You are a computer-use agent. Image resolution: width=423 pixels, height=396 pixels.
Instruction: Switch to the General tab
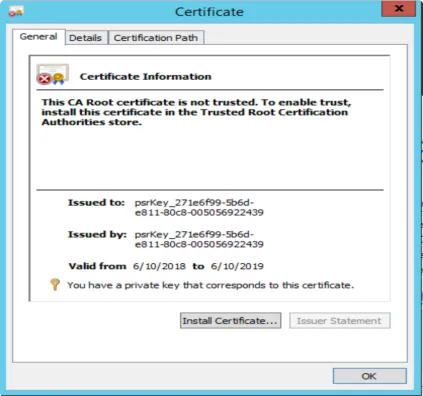coord(38,37)
